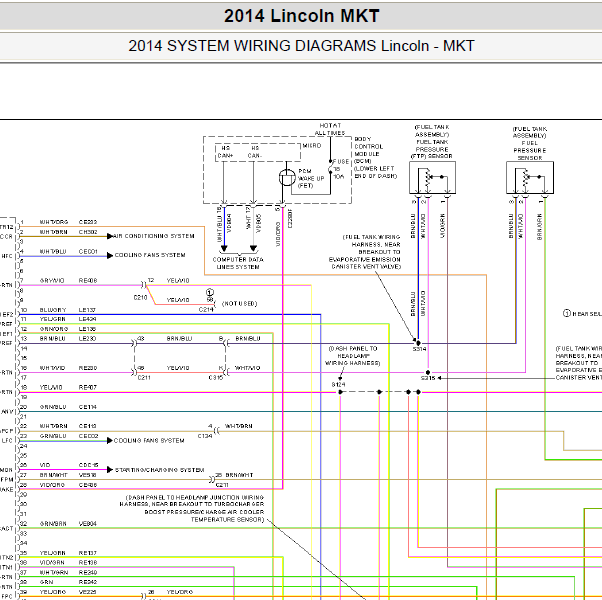
Task: Click the "GRY/VIO" wire color on pin 7
Action: click(52, 281)
